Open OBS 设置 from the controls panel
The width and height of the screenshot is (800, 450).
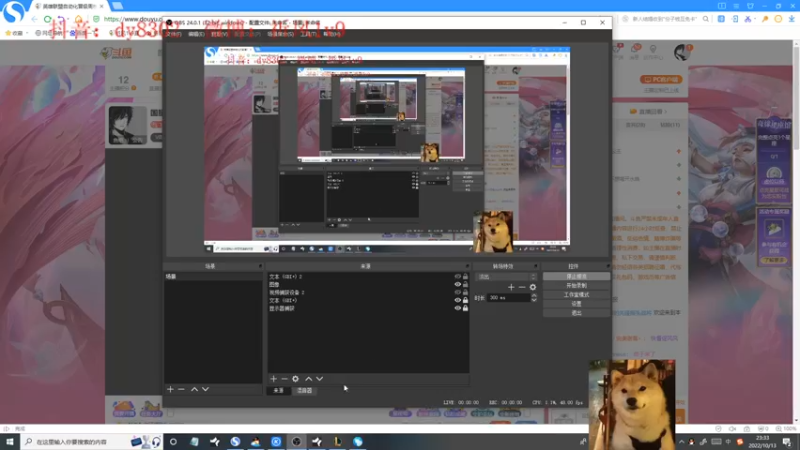(x=577, y=304)
